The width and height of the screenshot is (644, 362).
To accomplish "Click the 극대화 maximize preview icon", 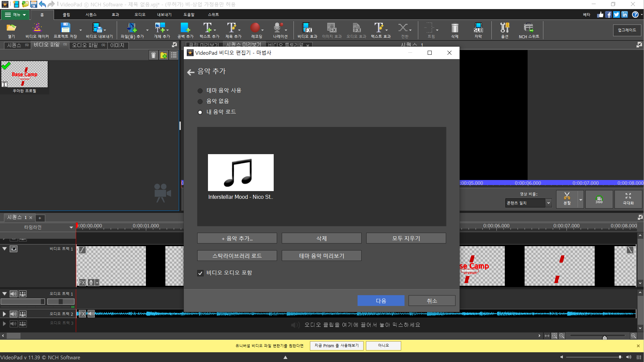I will [x=628, y=199].
